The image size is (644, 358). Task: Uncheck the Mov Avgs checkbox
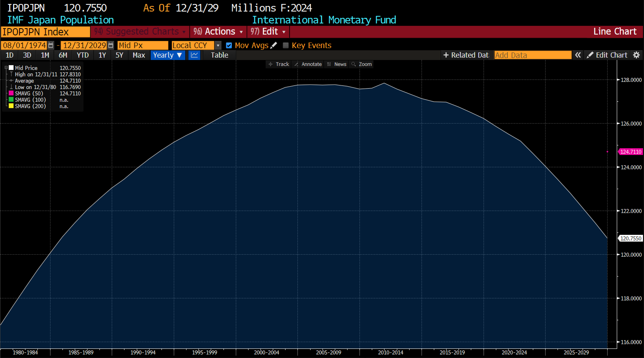[229, 45]
